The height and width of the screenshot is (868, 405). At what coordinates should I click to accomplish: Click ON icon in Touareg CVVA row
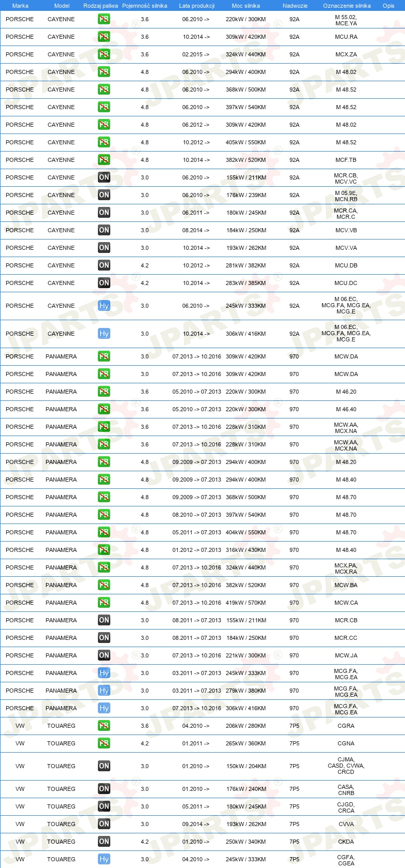104,824
